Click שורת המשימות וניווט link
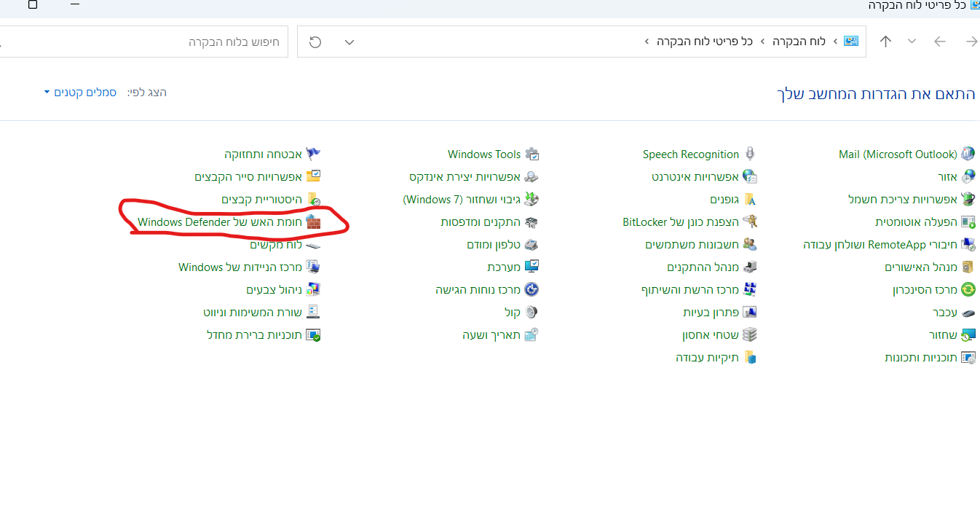The width and height of the screenshot is (980, 529). coord(253,312)
